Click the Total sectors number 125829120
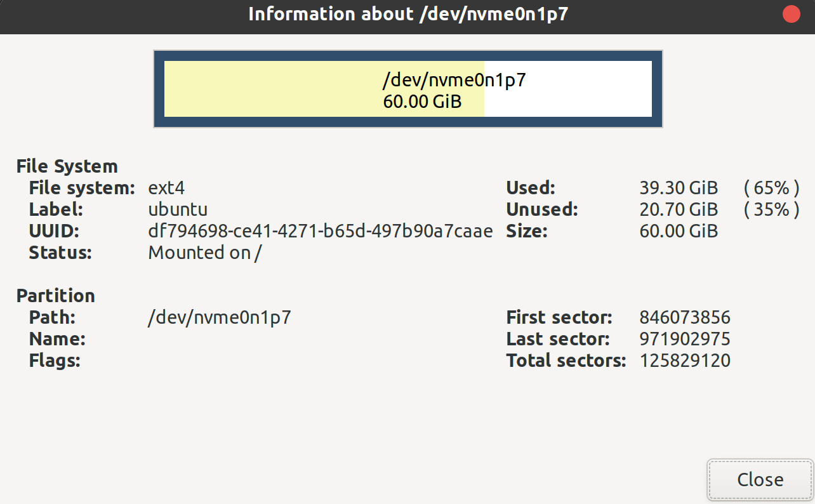 coord(685,361)
